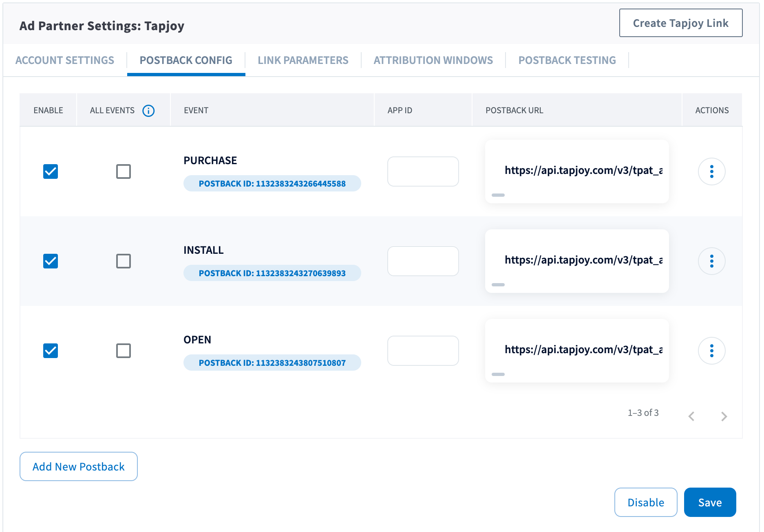Click Postback ID badge ending 445588
Screen dimensions: 764x532
(272, 183)
